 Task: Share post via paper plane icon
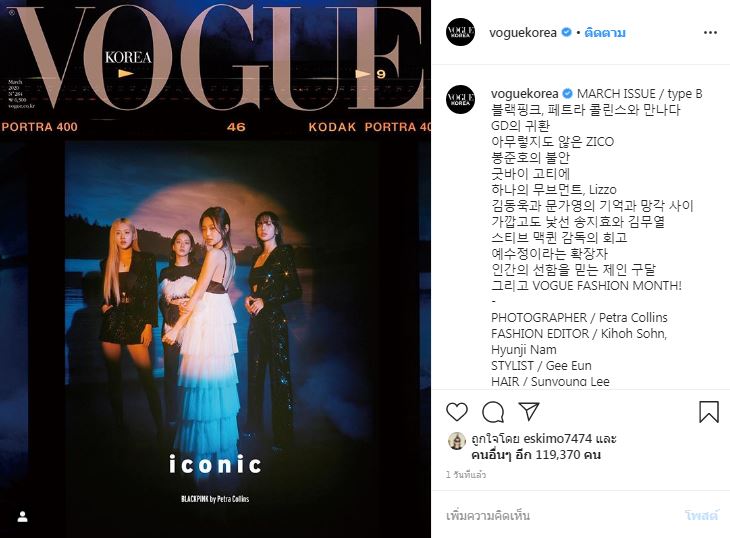coord(529,411)
